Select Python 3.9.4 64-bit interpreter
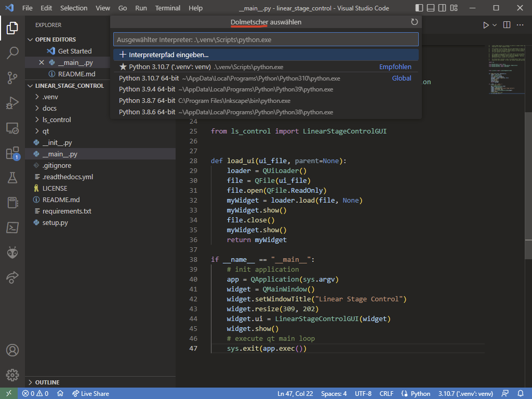 point(265,89)
